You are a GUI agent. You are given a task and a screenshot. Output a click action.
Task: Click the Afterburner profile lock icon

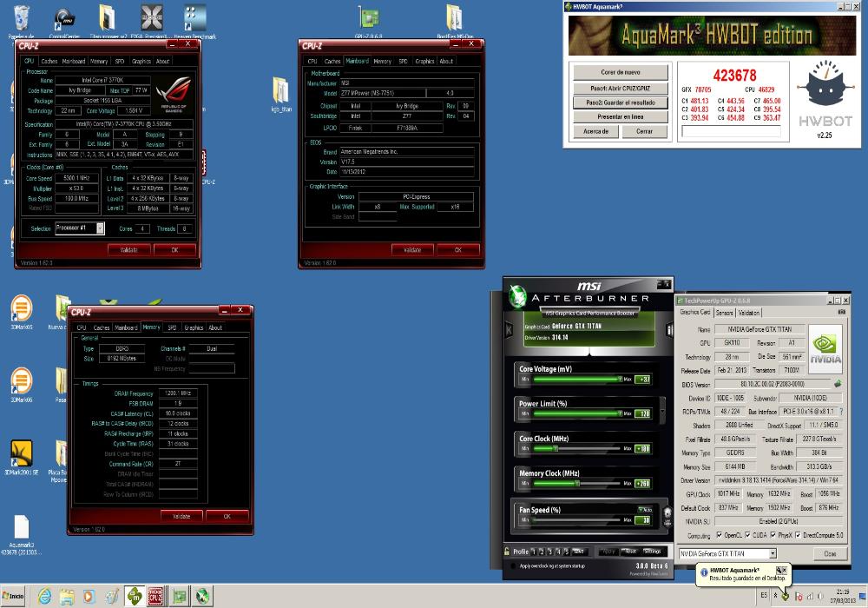coord(507,552)
